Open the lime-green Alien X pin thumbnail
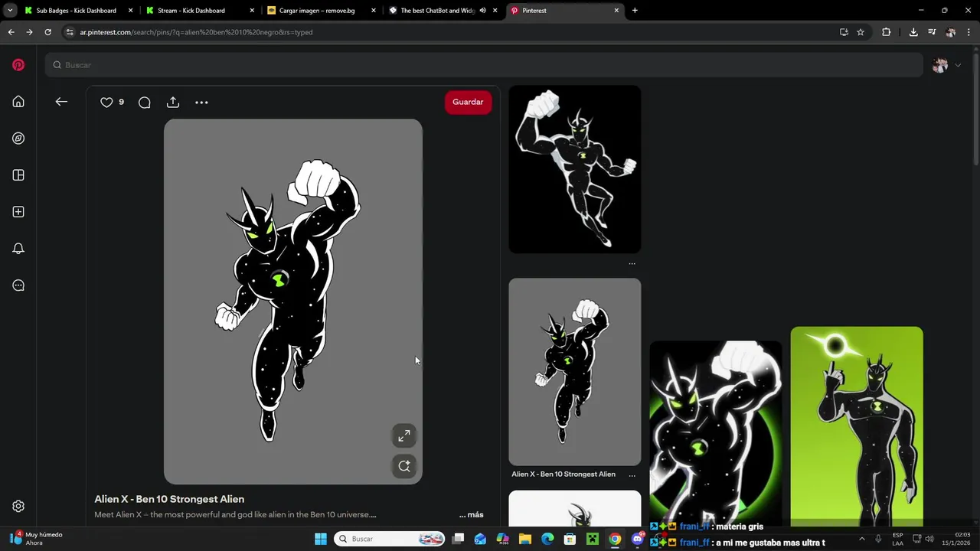The width and height of the screenshot is (980, 551). (857, 426)
